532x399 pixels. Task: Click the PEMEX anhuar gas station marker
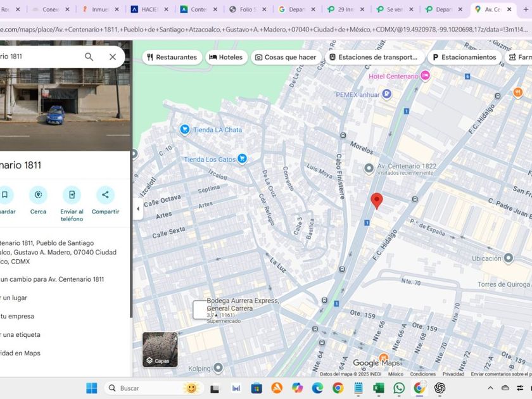pyautogui.click(x=386, y=94)
